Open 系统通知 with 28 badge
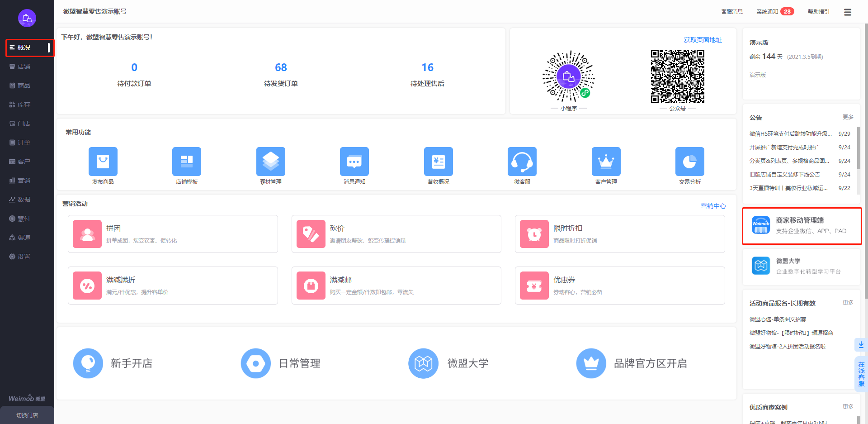The height and width of the screenshot is (424, 868). [775, 12]
